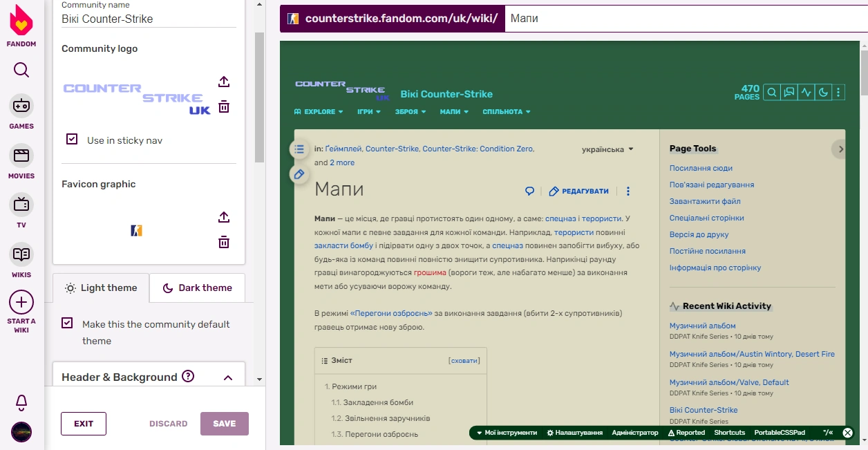Open the 2 more categories link
Image resolution: width=868 pixels, height=450 pixels.
[x=342, y=162]
